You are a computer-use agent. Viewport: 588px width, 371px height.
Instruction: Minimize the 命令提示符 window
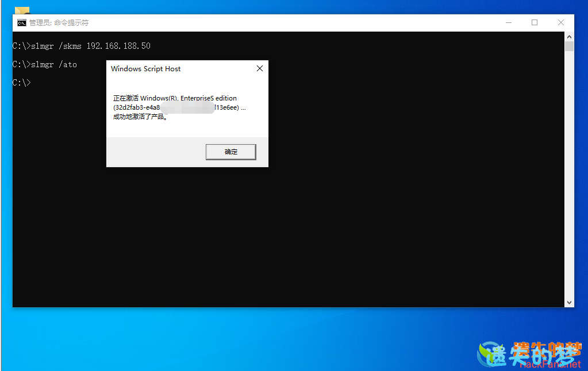509,22
